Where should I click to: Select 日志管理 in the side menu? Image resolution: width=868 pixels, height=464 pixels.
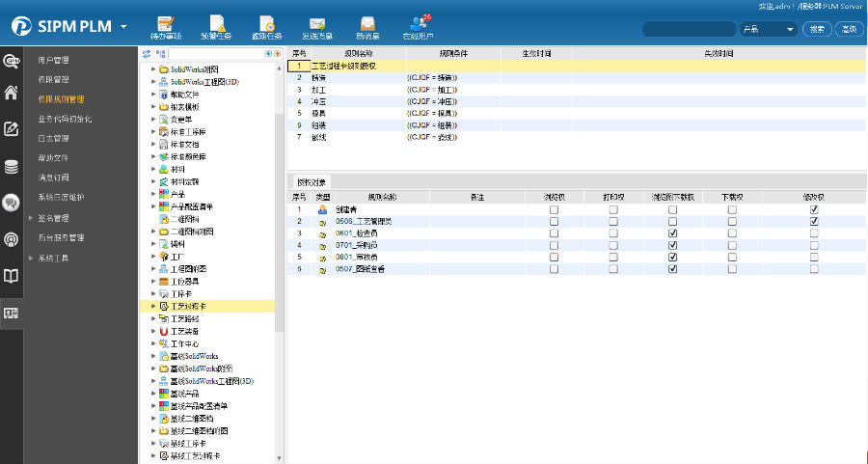[x=53, y=139]
